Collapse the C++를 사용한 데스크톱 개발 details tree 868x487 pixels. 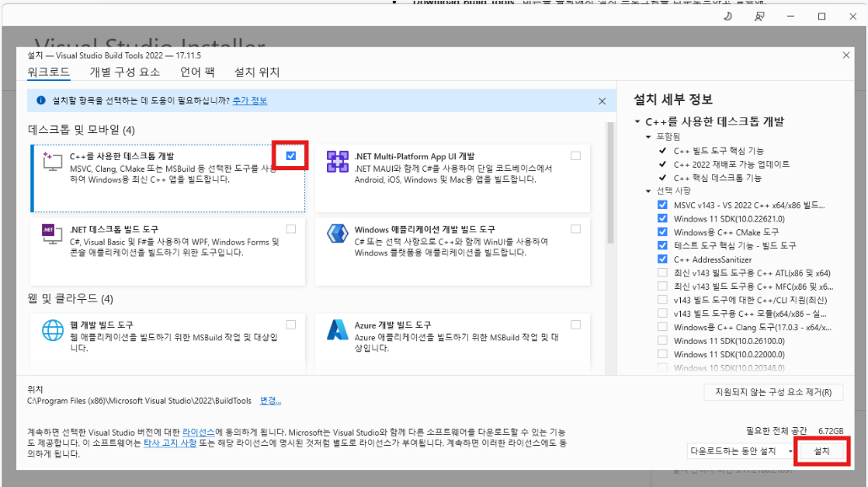point(637,121)
